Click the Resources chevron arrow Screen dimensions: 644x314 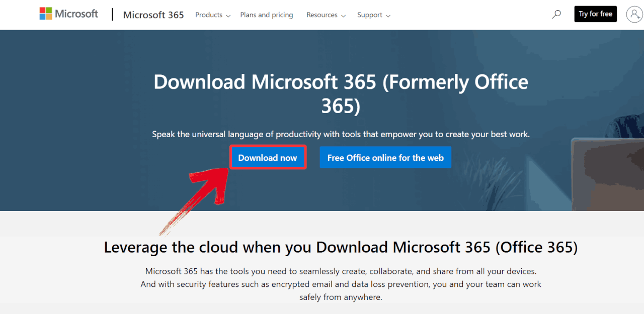coord(344,16)
